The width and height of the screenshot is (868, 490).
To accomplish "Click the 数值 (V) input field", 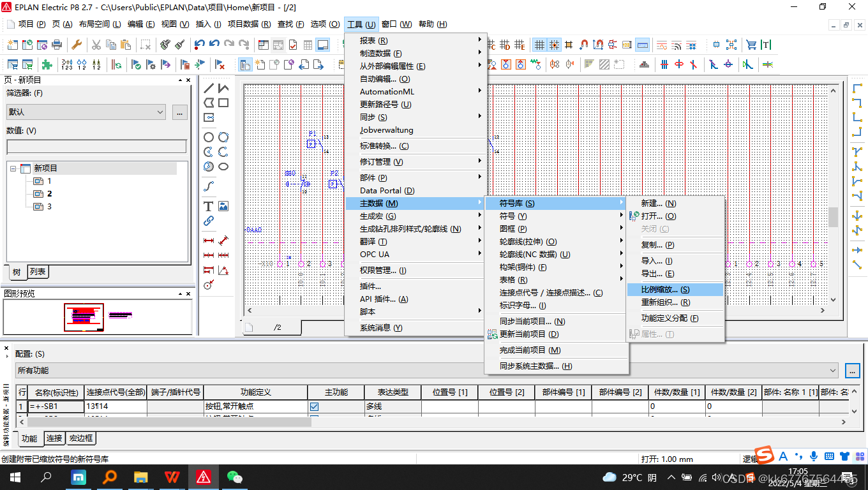I will pos(96,147).
